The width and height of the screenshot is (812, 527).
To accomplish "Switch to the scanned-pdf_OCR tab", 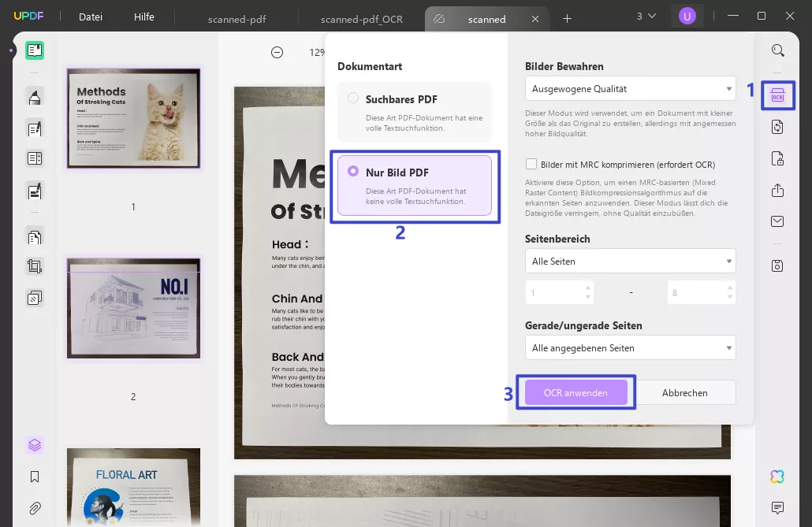I will click(362, 19).
